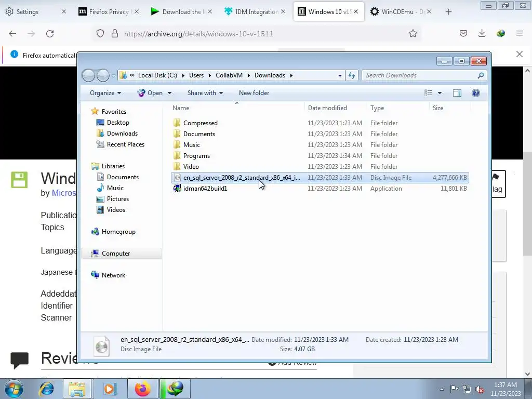Create a New folder

[254, 93]
